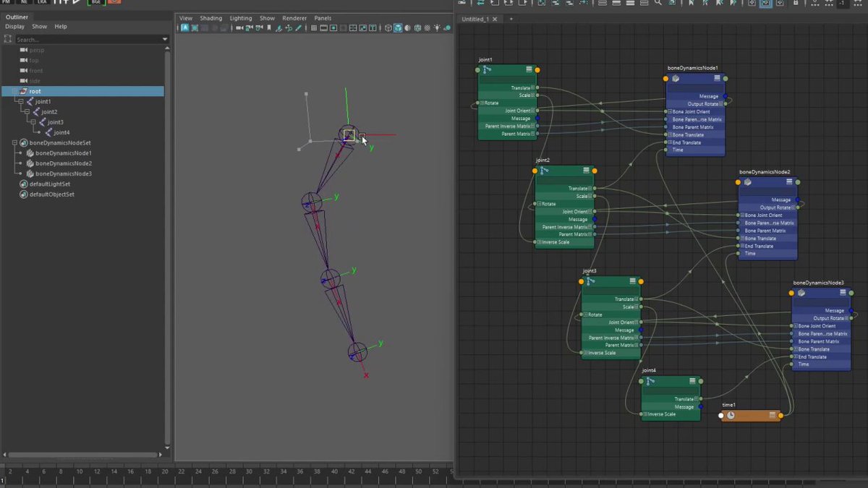Select boneDynamicsNode3 in the Outliner
Image resolution: width=868 pixels, height=488 pixels.
(x=64, y=174)
